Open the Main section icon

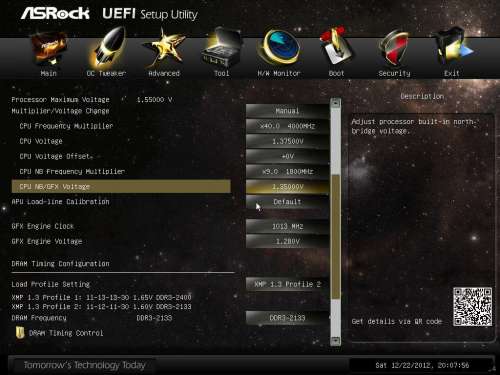click(x=49, y=49)
